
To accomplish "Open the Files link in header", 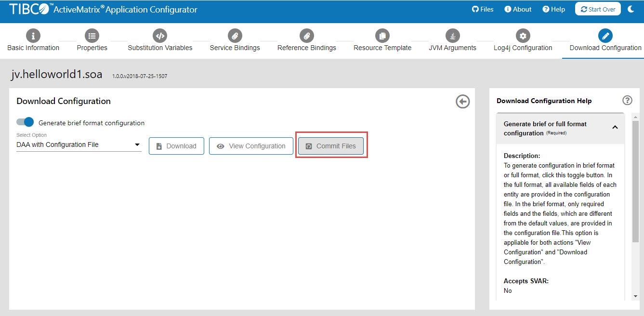I will pyautogui.click(x=483, y=9).
